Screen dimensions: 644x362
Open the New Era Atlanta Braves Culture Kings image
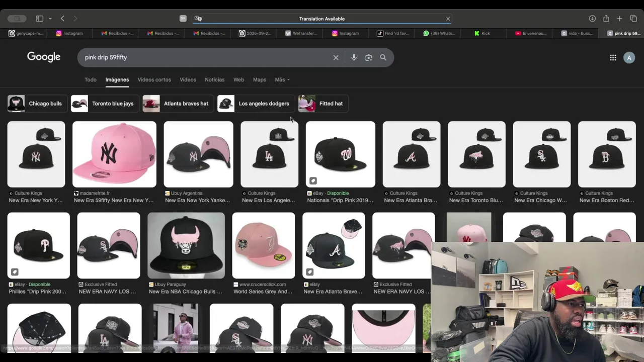click(x=412, y=154)
